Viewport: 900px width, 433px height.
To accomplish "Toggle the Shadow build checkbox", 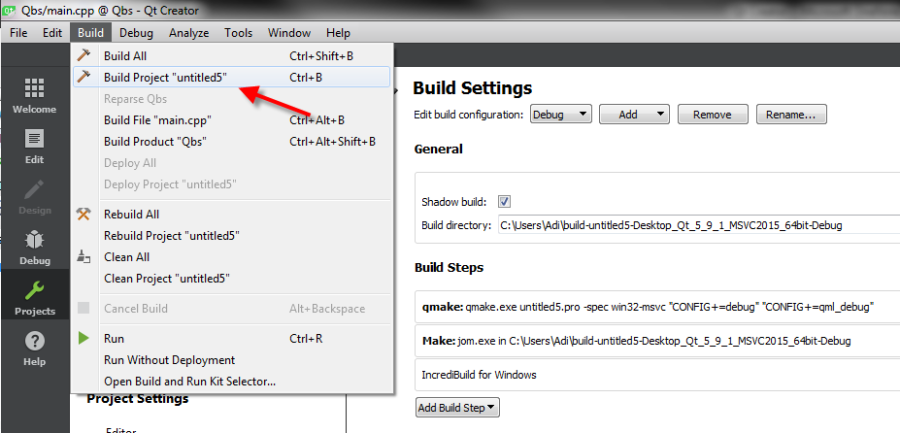I will pyautogui.click(x=505, y=201).
